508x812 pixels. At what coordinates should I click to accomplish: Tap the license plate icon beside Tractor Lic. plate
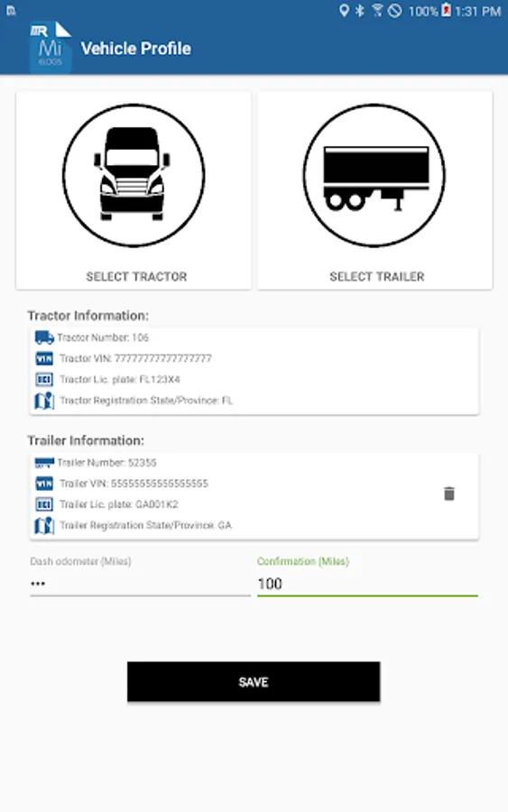(44, 380)
